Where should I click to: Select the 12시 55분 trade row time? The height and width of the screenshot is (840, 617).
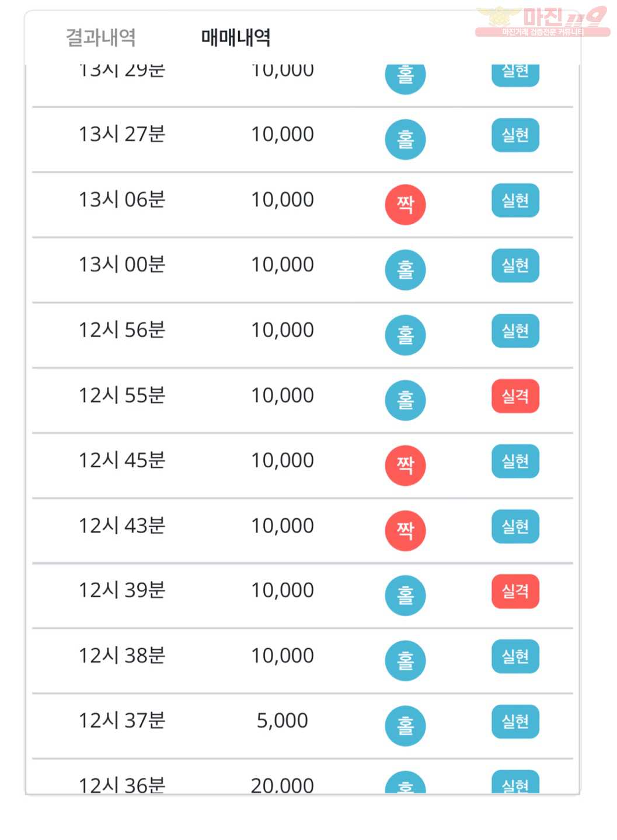[x=122, y=395]
